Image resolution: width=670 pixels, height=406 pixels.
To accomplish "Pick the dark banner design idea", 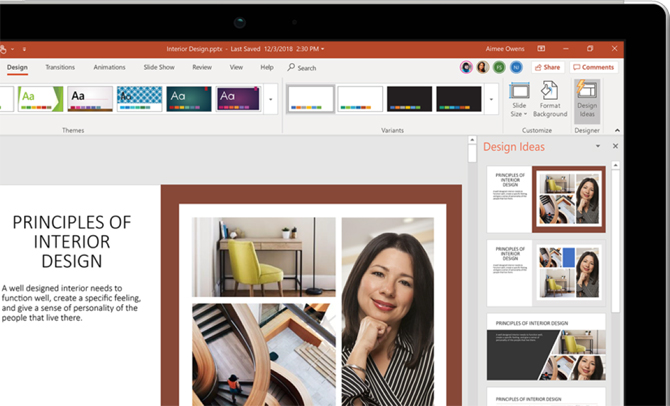I will 546,346.
